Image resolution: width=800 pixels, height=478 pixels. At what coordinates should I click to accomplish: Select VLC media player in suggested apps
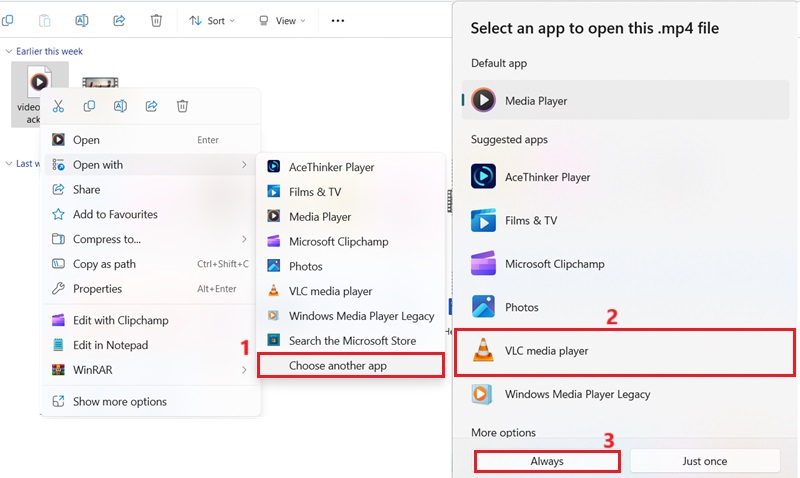click(x=626, y=351)
